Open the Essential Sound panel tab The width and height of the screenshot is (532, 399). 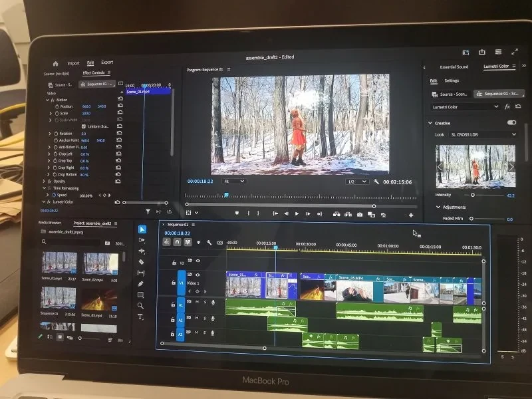click(x=454, y=67)
